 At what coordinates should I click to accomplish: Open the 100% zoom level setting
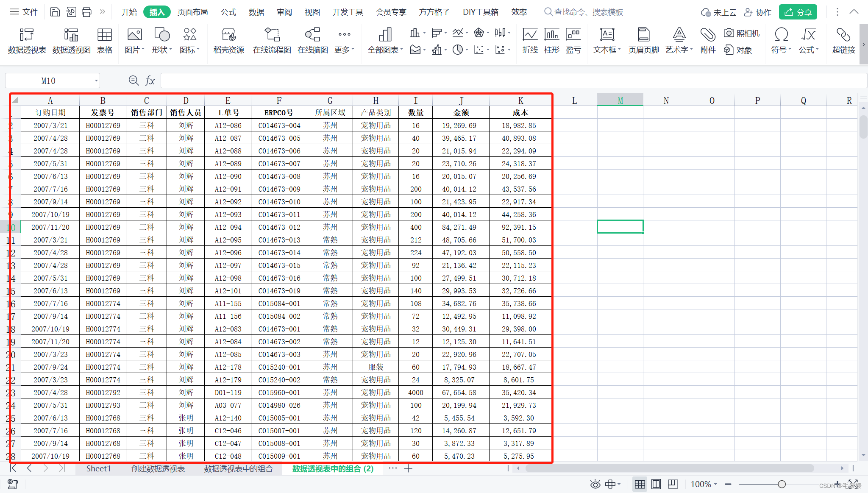704,484
